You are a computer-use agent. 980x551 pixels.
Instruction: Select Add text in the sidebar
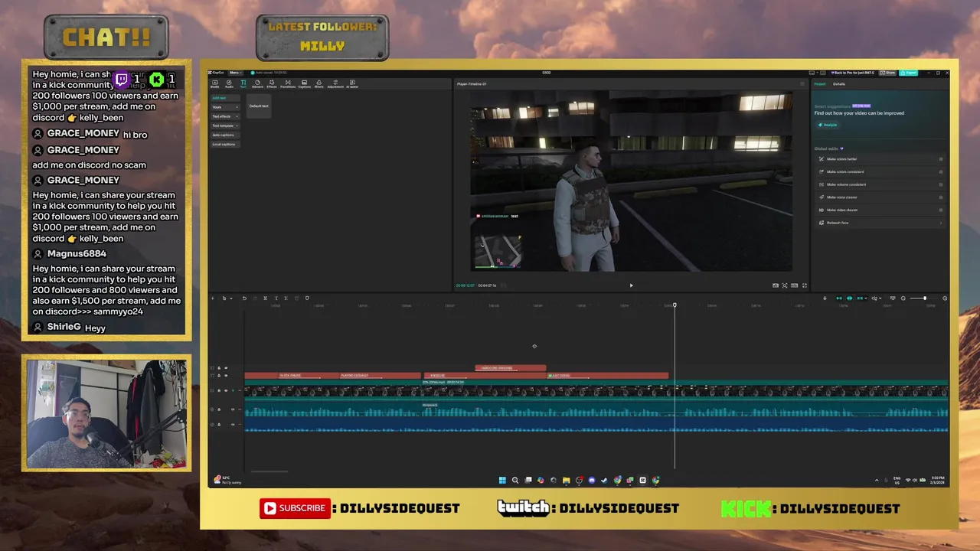click(224, 98)
